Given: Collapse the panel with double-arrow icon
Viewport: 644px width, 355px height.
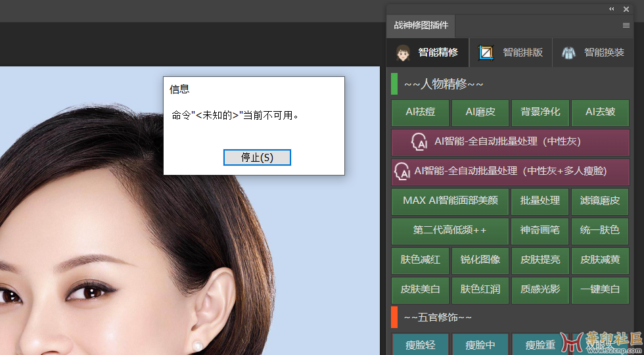Looking at the screenshot, I should (611, 9).
